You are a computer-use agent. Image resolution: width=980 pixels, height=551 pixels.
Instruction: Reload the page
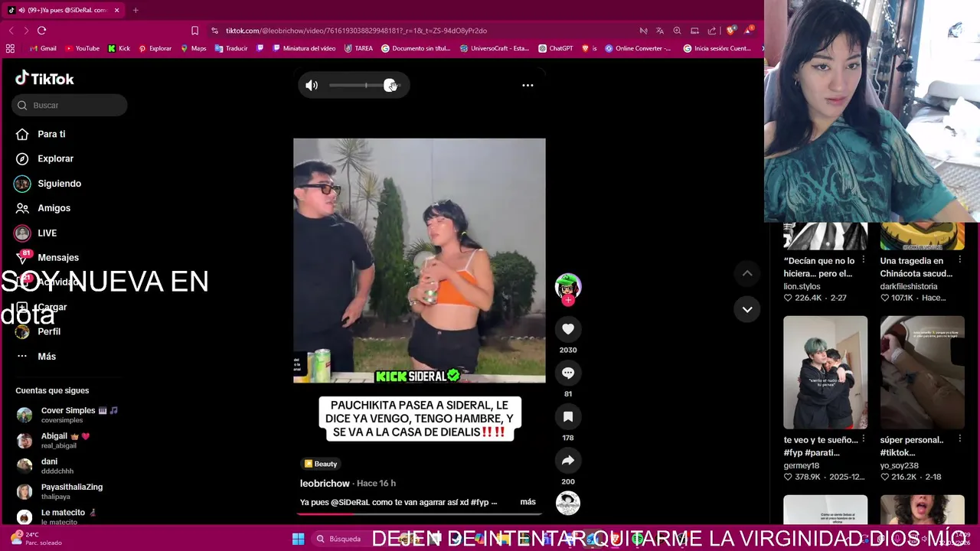point(41,31)
